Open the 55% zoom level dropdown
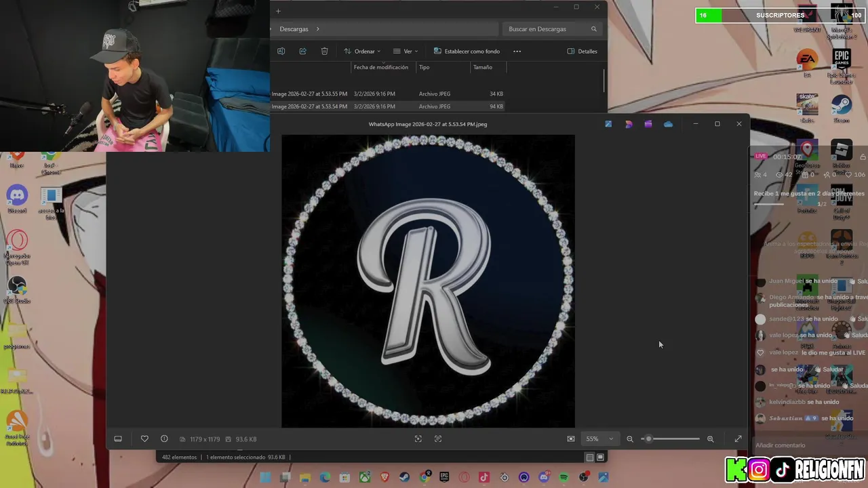This screenshot has height=488, width=868. coord(599,439)
